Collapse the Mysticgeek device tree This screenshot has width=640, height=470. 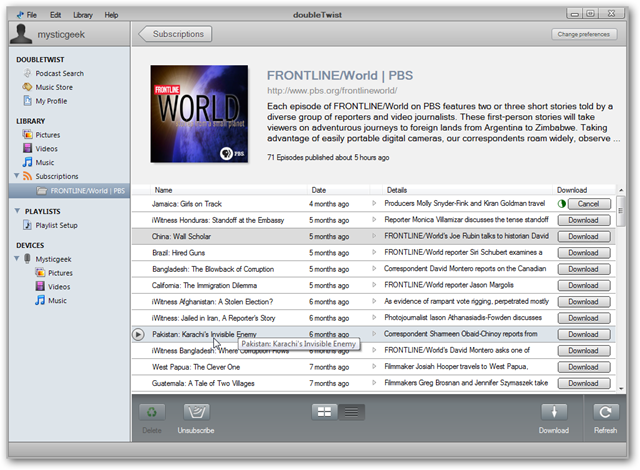17,259
